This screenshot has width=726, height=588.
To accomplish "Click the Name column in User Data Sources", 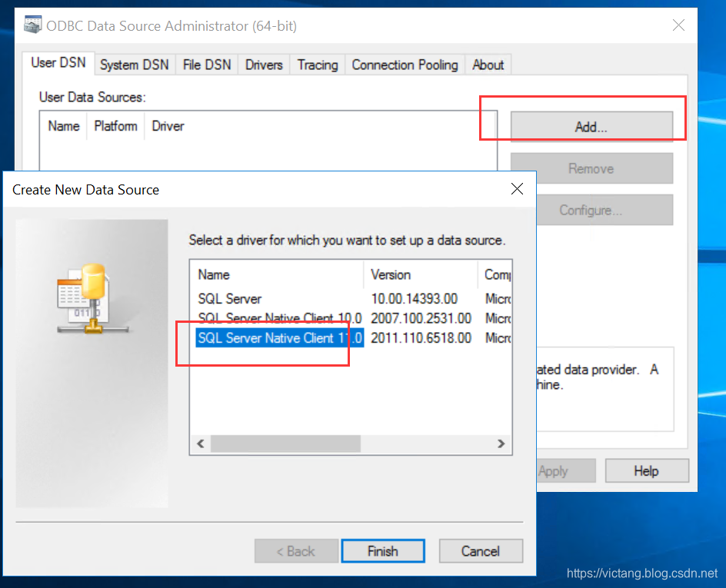I will (64, 126).
